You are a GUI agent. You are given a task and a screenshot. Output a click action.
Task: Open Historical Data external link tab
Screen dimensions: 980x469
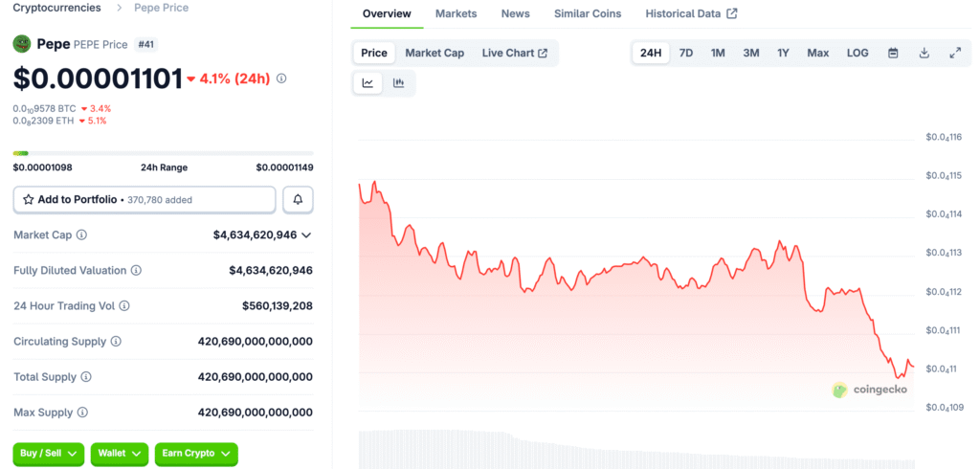pyautogui.click(x=691, y=13)
